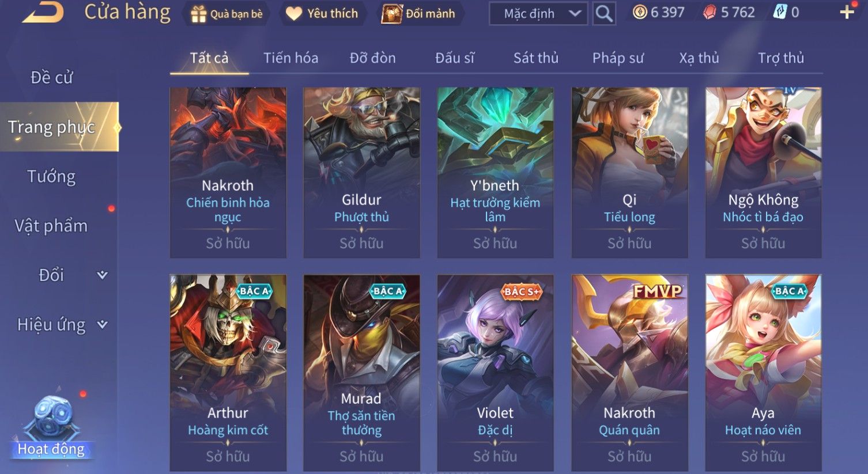Click the blue voucher currency icon
Screen dimensions: 868x474
click(x=780, y=12)
